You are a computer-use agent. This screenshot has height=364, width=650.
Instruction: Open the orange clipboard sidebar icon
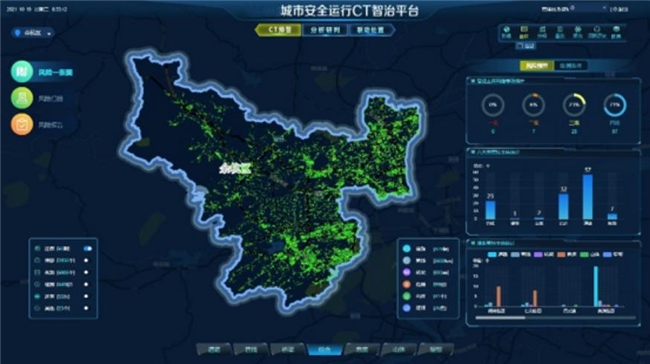pos(22,124)
